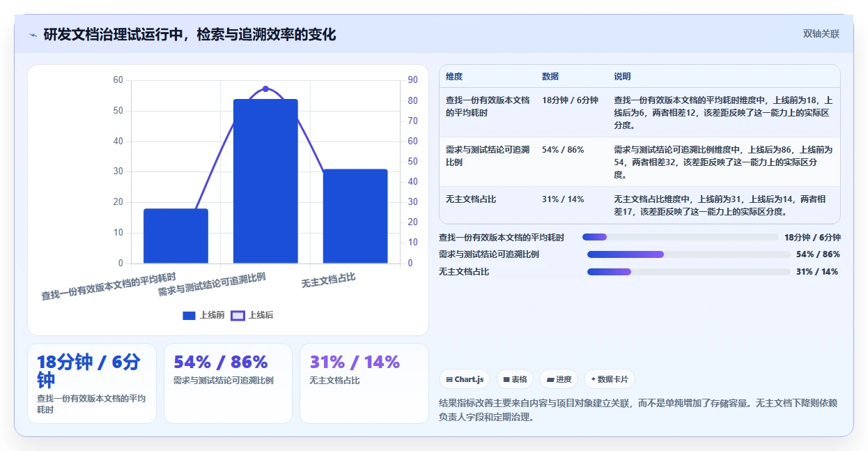Click x-axis label 需求与测试结论可追溯比例

212,285
